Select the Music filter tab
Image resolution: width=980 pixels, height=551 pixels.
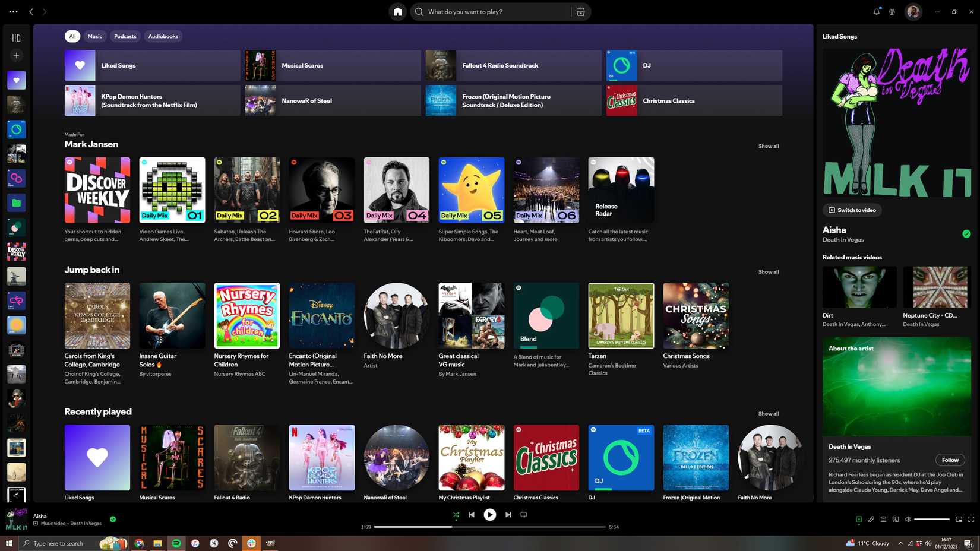94,36
